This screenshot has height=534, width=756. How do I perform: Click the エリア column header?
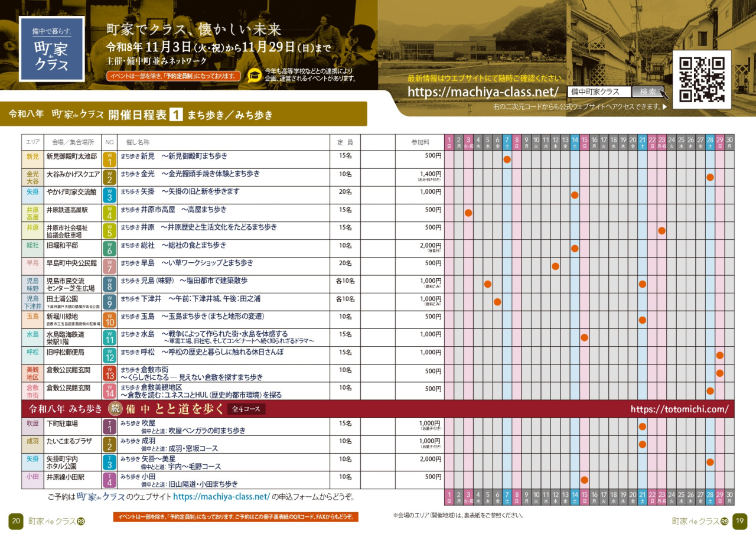pos(32,142)
